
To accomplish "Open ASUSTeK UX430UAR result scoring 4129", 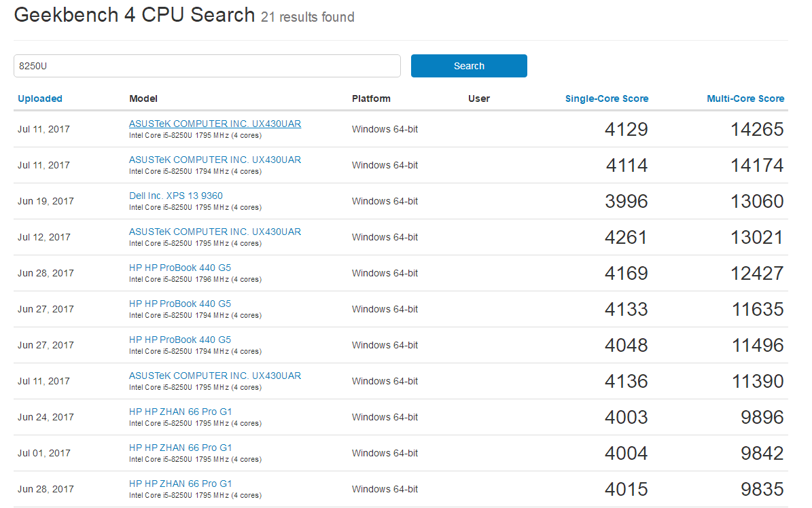I will point(215,124).
